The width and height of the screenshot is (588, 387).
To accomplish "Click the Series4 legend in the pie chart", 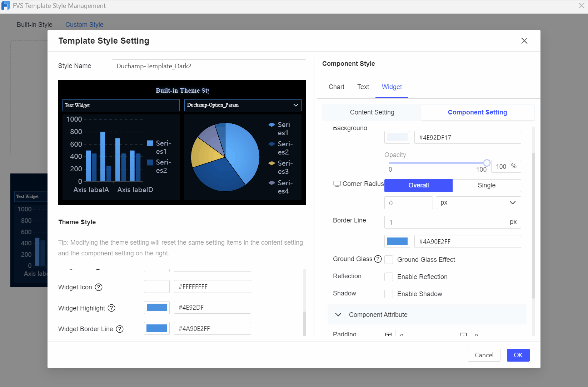I will pos(281,187).
